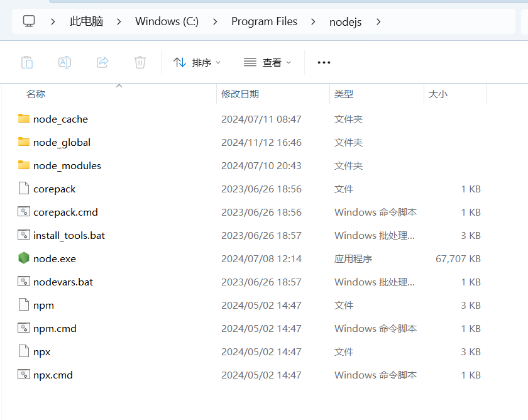
Task: Click the share icon in toolbar
Action: tap(102, 62)
